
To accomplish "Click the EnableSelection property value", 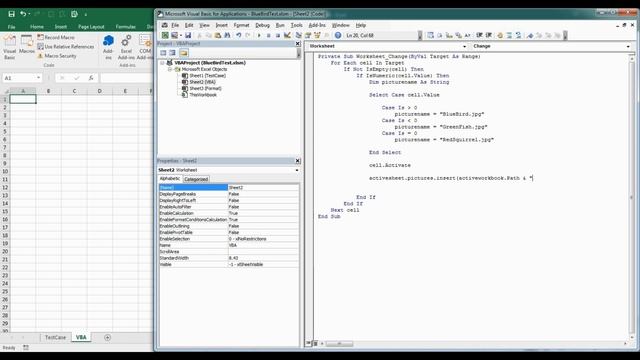I will [x=263, y=239].
